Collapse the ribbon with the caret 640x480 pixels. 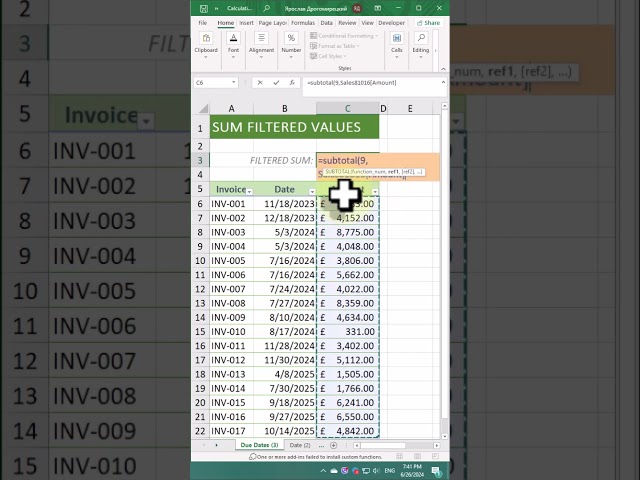[443, 69]
